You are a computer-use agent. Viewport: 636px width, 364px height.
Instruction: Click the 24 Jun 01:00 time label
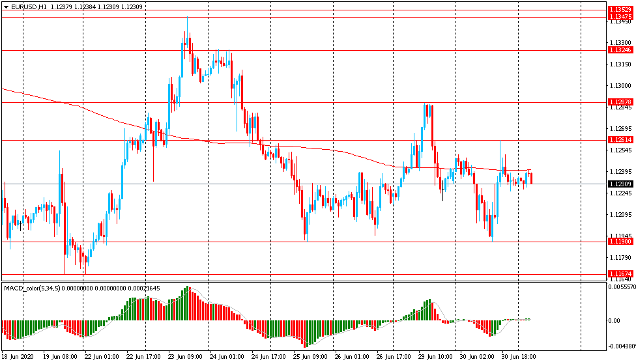(x=227, y=357)
